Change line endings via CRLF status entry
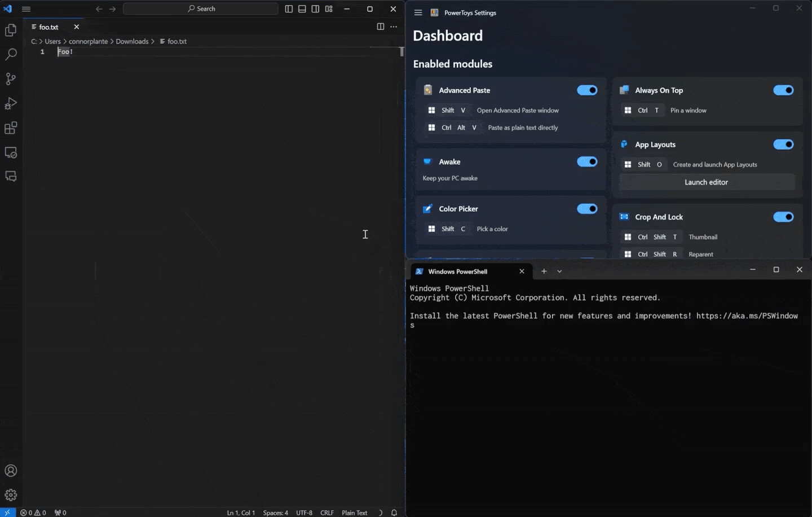 [327, 512]
